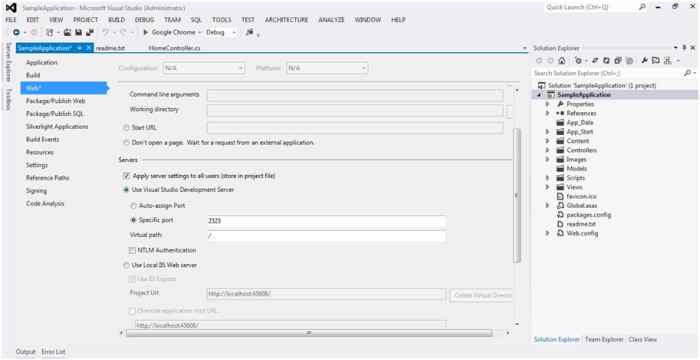Open the Package/Publish Web page
The height and width of the screenshot is (360, 700).
click(x=56, y=101)
